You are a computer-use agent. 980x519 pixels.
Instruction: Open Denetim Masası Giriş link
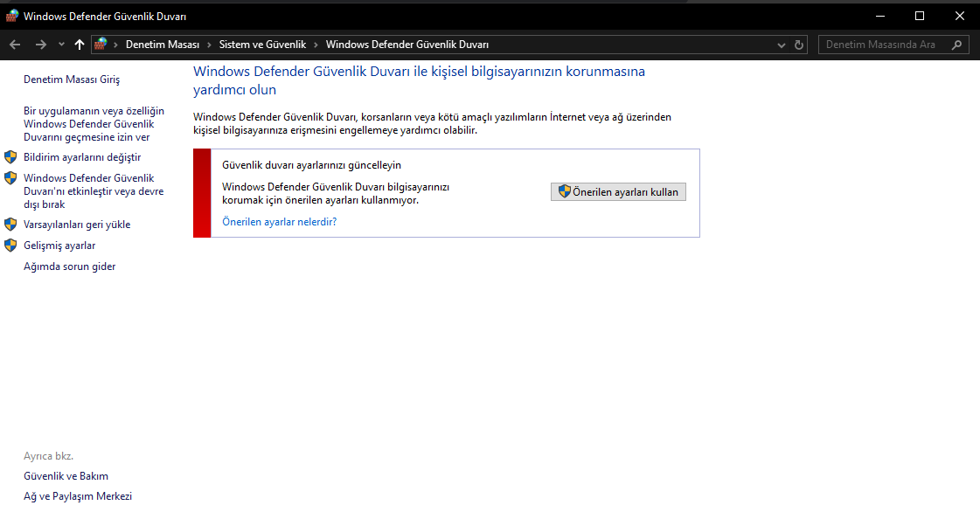(x=72, y=80)
